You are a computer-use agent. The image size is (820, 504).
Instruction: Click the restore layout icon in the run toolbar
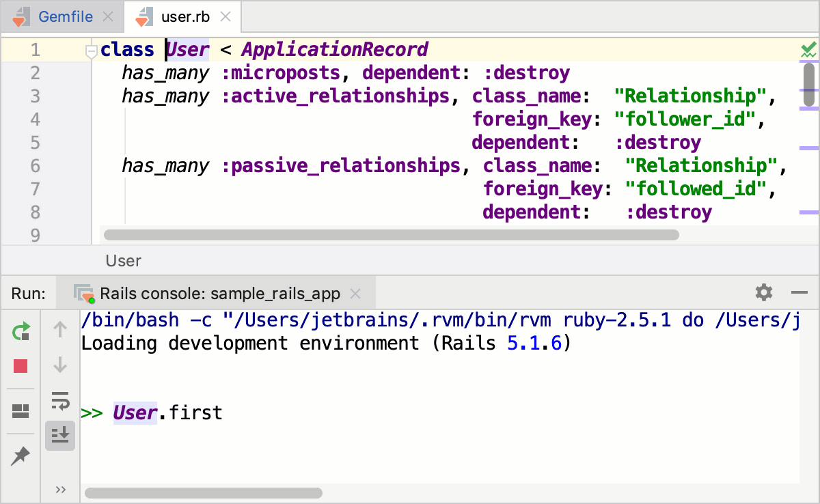point(20,410)
